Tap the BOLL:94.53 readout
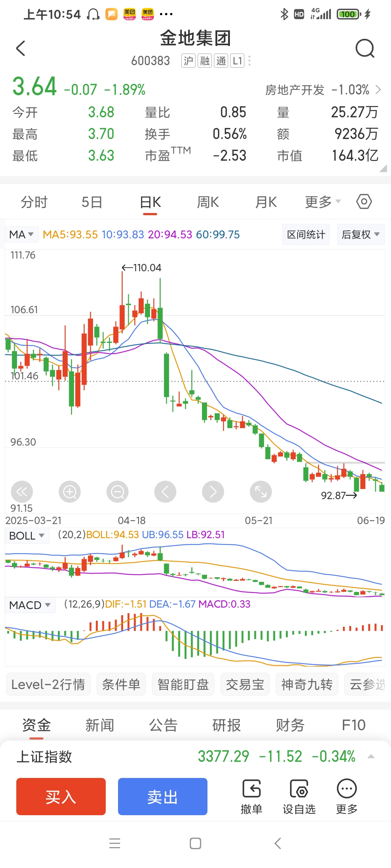Viewport: 391px width, 868px height. click(x=113, y=535)
